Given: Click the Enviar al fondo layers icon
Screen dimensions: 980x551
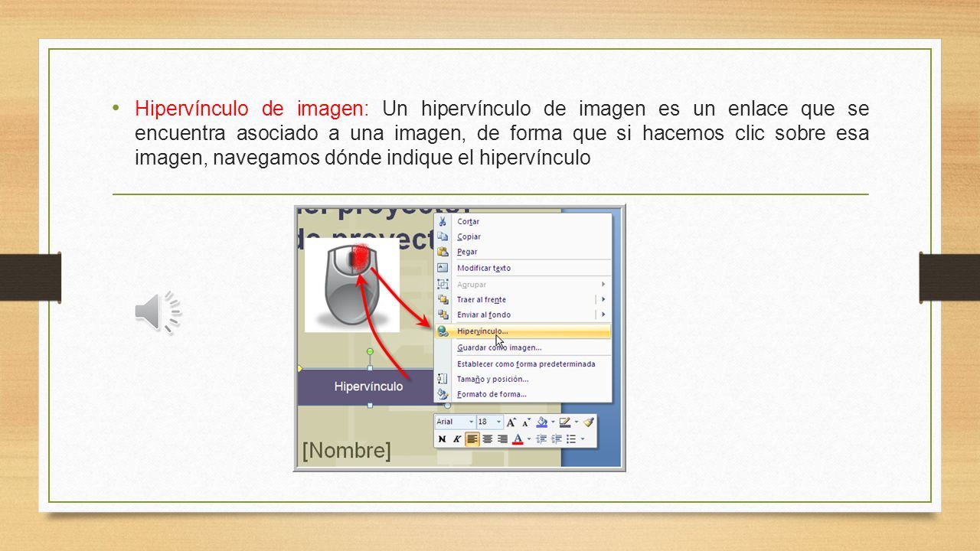Looking at the screenshot, I should coord(443,315).
